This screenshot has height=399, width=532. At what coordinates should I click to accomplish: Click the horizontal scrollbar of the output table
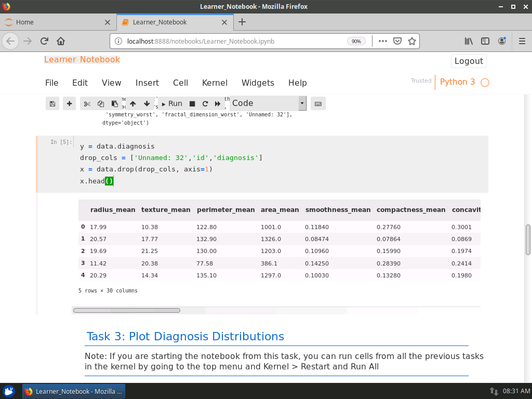pyautogui.click(x=127, y=311)
